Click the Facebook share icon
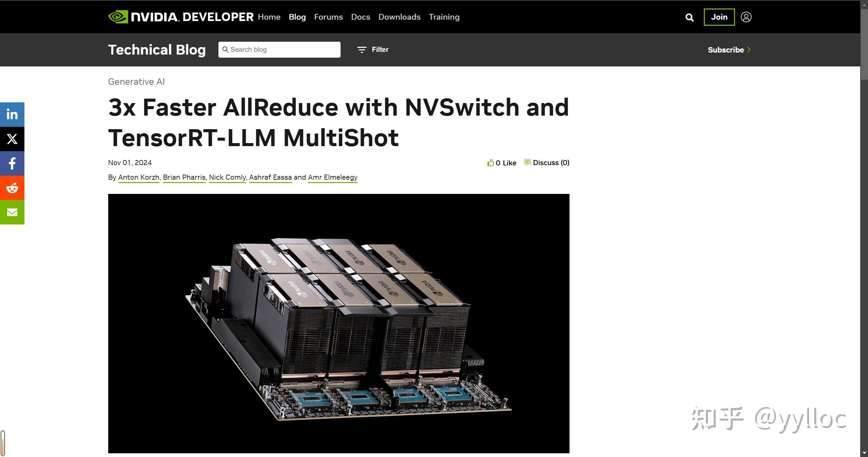The width and height of the screenshot is (868, 457). pyautogui.click(x=12, y=163)
